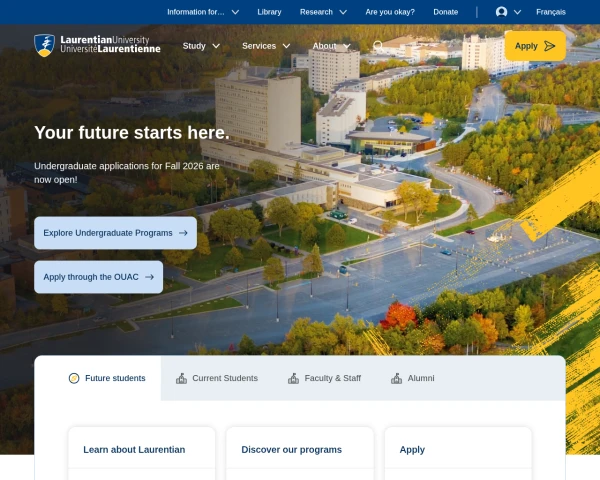Click the Are you okay? link
The image size is (600, 480).
tap(390, 12)
